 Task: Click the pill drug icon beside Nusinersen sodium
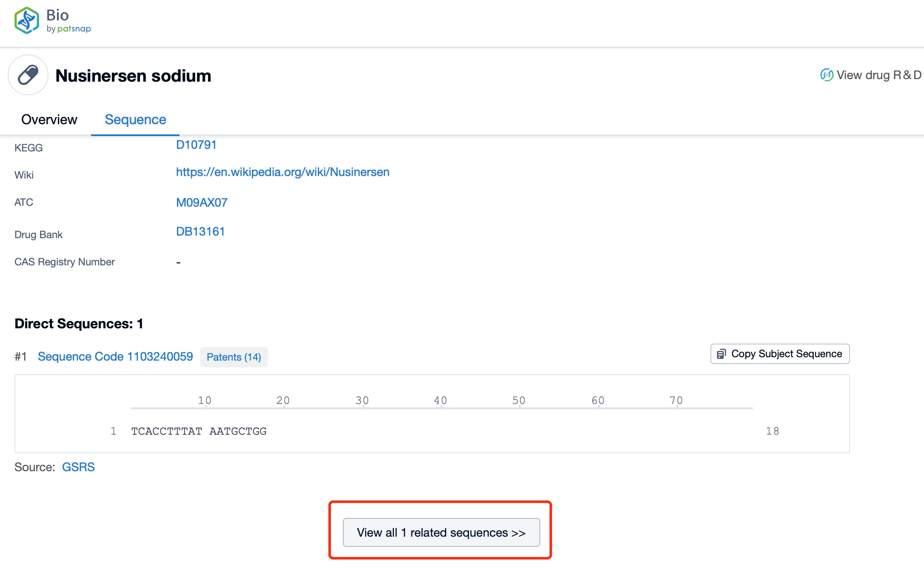(x=28, y=75)
